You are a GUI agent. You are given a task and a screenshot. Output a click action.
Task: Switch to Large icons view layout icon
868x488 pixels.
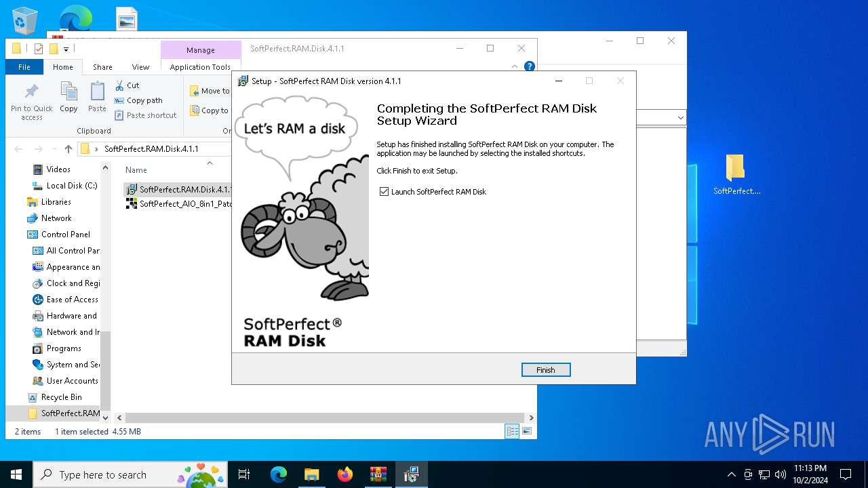526,431
